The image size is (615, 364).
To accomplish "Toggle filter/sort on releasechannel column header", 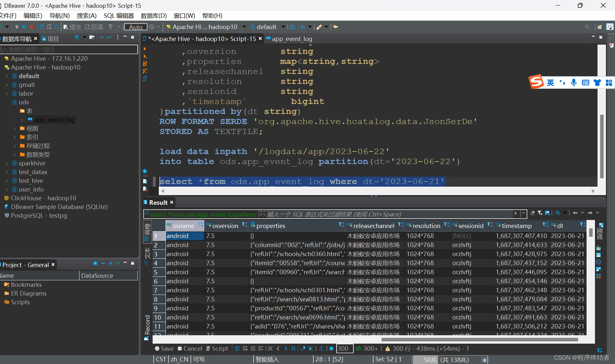I will [x=400, y=225].
